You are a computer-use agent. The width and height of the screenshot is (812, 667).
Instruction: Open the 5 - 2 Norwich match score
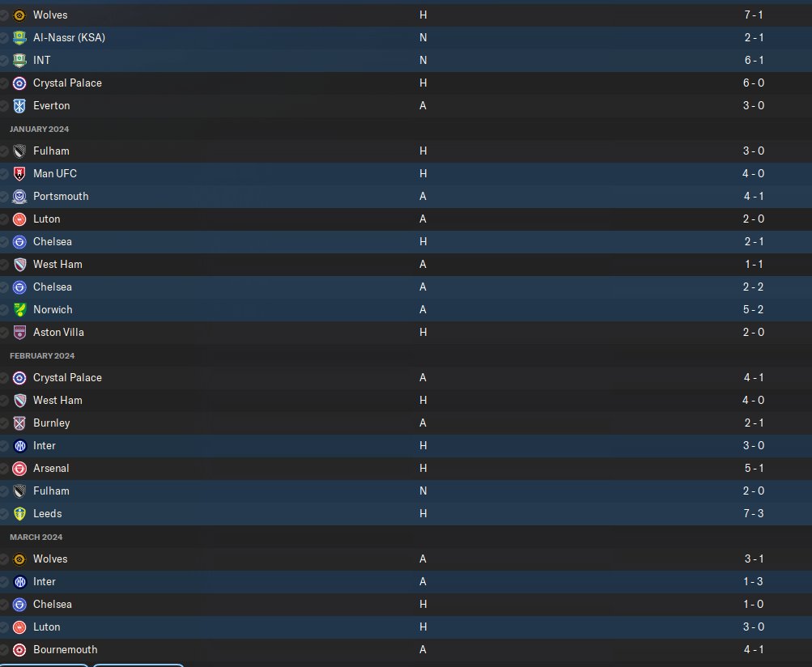(x=754, y=310)
